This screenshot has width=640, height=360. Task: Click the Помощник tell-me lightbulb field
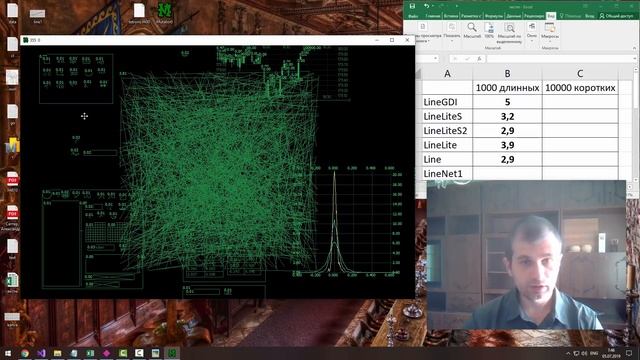(x=571, y=16)
